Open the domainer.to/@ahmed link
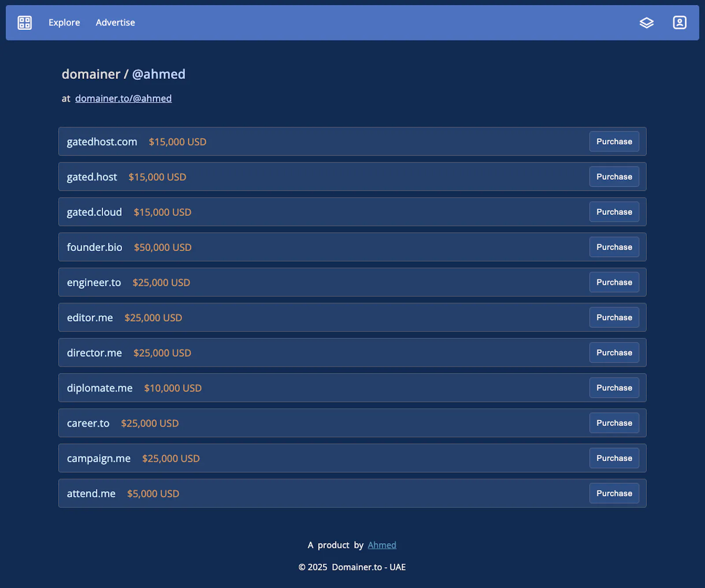Screen dimensions: 705x588 [123, 98]
